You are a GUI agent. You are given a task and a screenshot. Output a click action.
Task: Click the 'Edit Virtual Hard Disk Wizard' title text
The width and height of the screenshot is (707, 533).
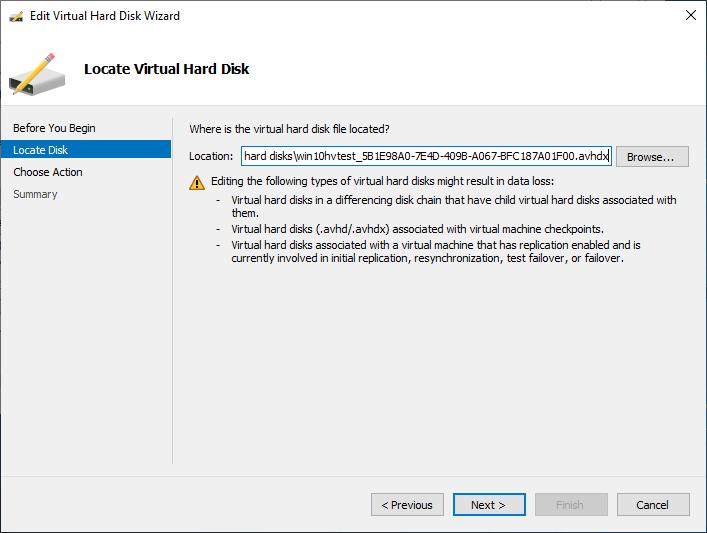pyautogui.click(x=105, y=16)
